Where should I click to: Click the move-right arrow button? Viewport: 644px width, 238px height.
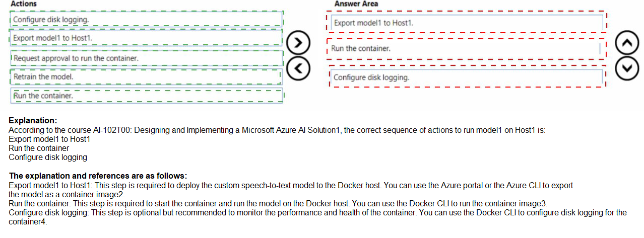(297, 44)
